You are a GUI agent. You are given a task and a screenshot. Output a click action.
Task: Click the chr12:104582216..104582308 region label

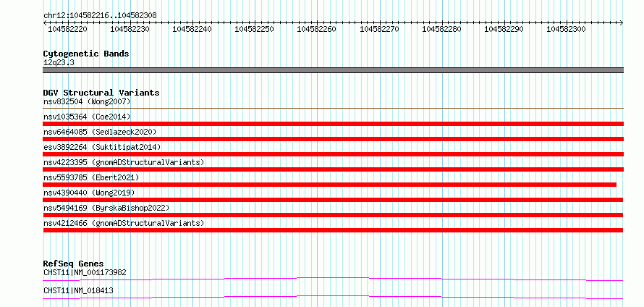pos(100,15)
